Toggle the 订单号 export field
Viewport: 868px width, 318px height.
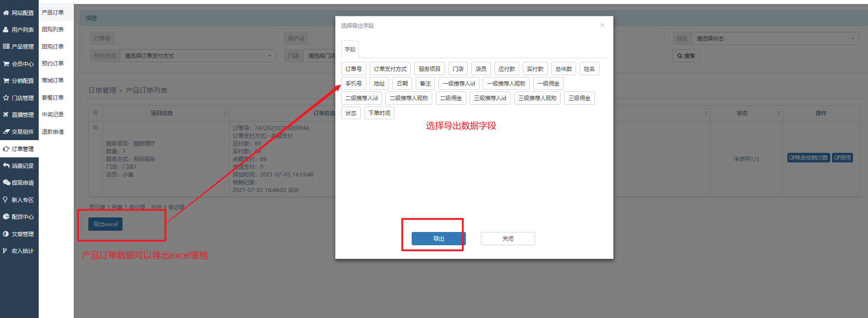tap(353, 69)
